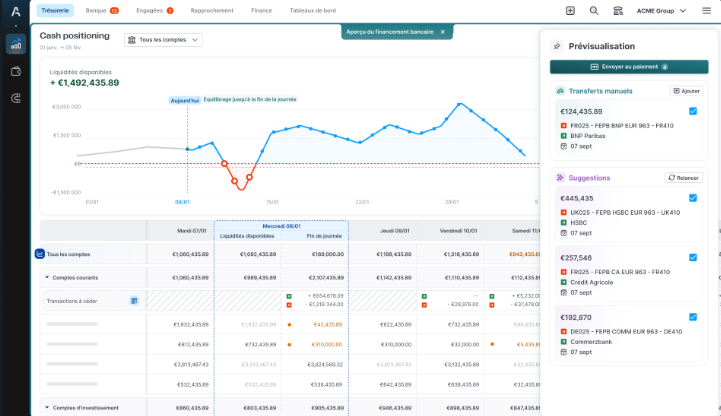Viewport: 721px width, 416px height.
Task: Open the Tous les comptes dropdown
Action: click(x=163, y=40)
